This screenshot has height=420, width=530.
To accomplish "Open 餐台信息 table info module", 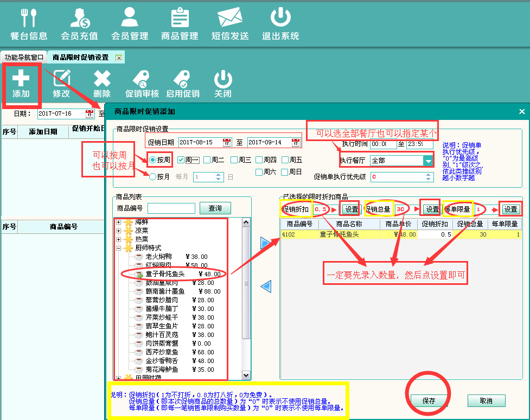I will [29, 24].
